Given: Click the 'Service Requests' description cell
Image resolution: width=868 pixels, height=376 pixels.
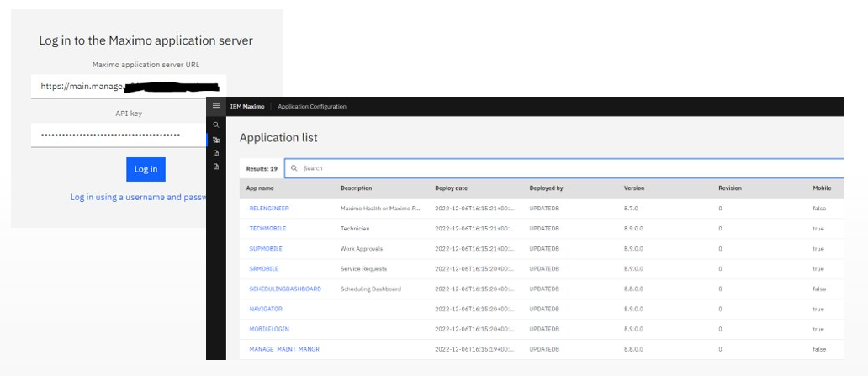Looking at the screenshot, I should click(363, 268).
